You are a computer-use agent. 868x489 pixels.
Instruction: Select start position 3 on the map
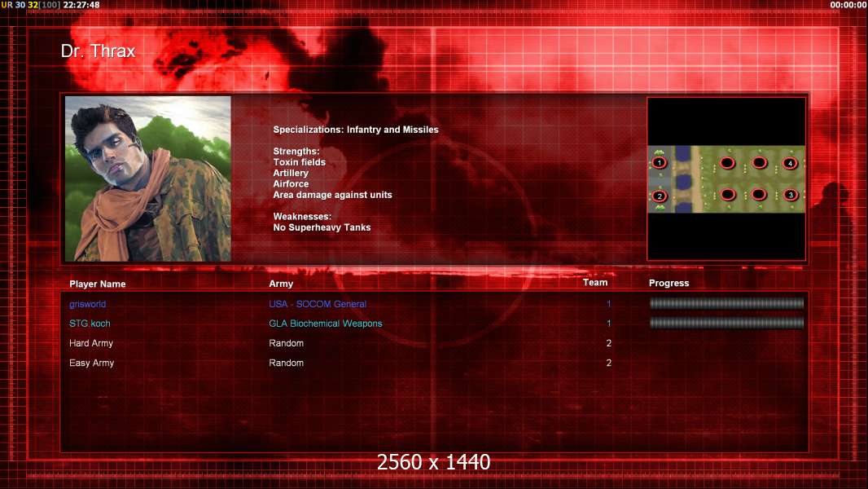click(791, 195)
